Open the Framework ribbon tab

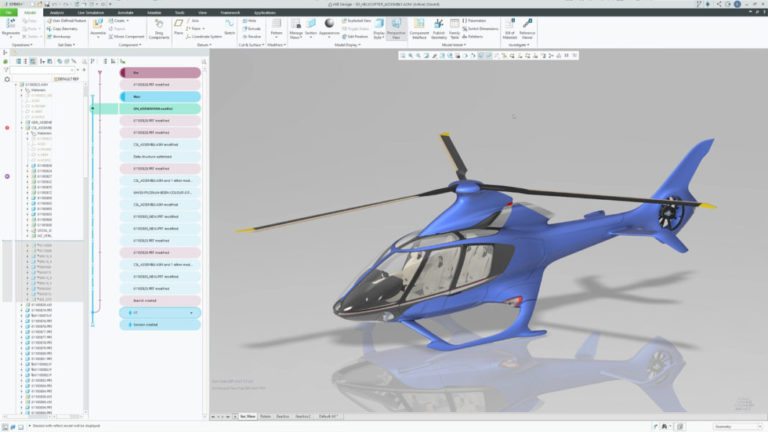(x=232, y=12)
